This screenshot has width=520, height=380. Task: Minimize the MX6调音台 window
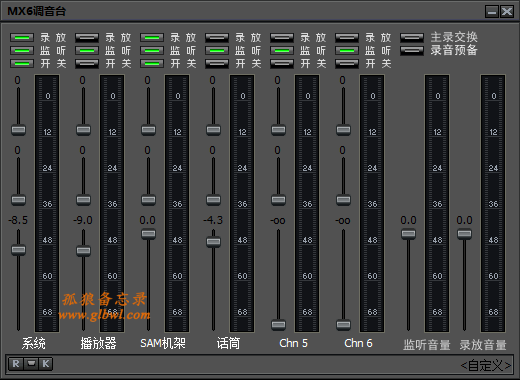click(x=492, y=12)
